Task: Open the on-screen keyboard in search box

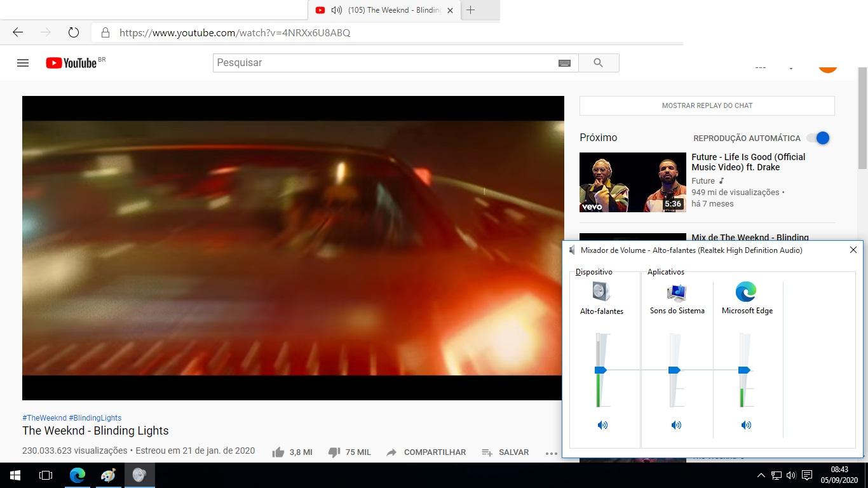Action: tap(564, 63)
